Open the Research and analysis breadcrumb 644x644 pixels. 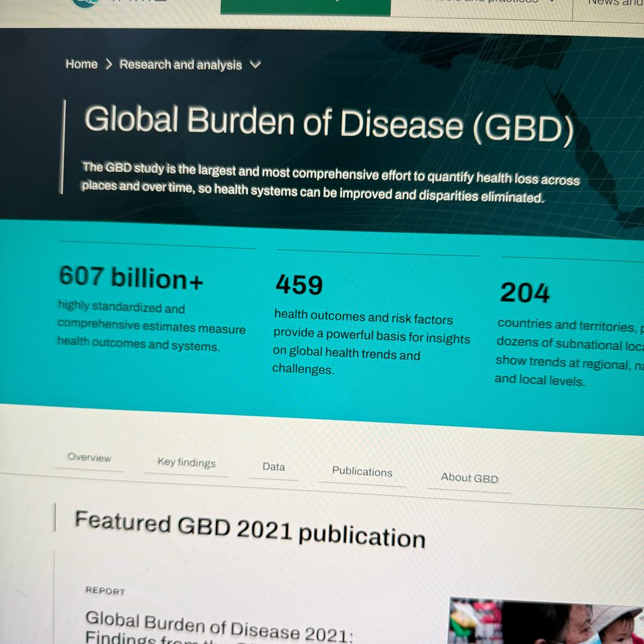181,65
